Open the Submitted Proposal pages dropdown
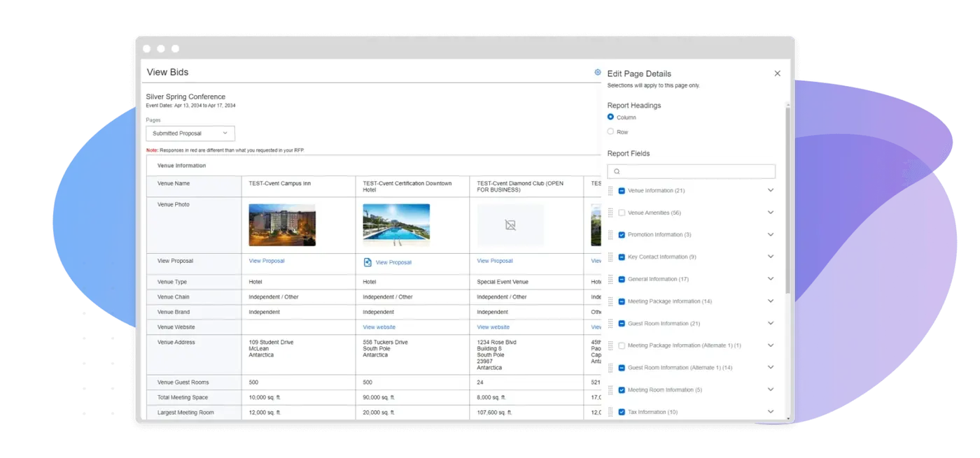The image size is (980, 458). (190, 134)
